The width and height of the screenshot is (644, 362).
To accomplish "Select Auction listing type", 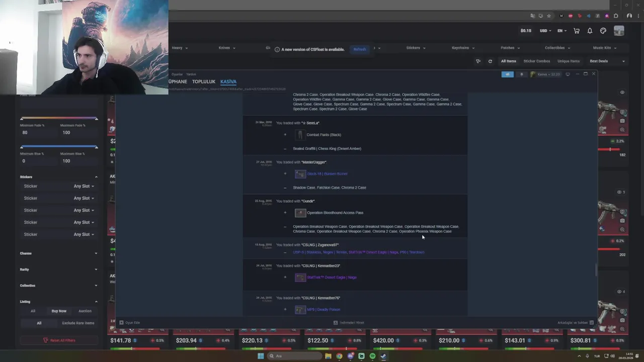I will (x=85, y=311).
